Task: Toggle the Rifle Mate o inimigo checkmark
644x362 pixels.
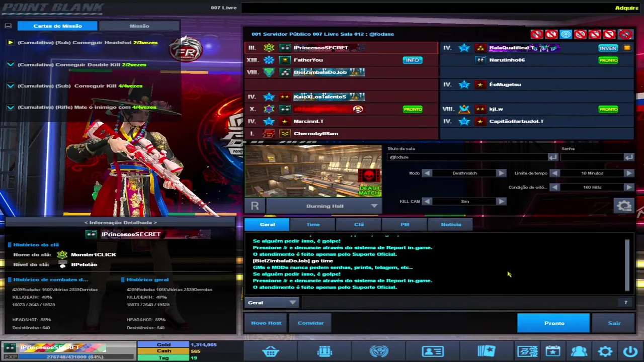Action: coord(10,107)
